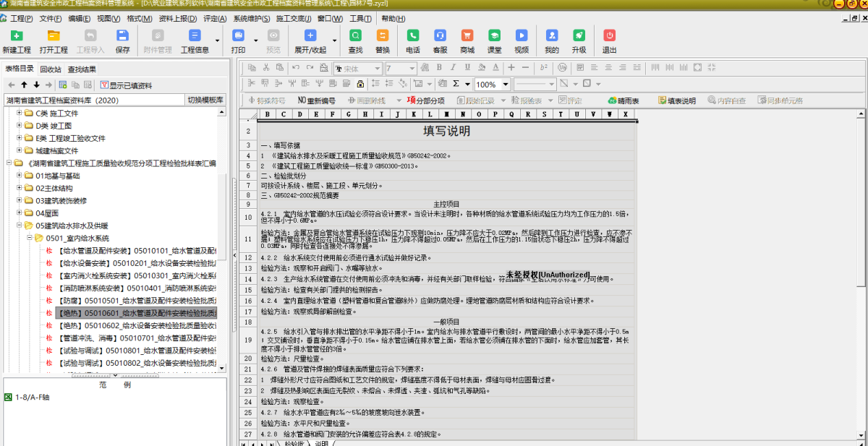This screenshot has width=868, height=446.
Task: Open the 打印 dropdown arrow
Action: [256, 40]
